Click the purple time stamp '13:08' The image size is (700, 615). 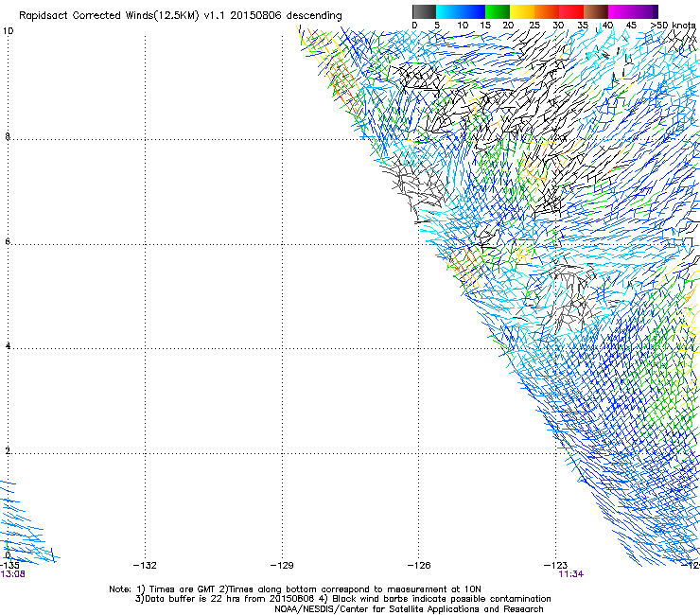12,574
